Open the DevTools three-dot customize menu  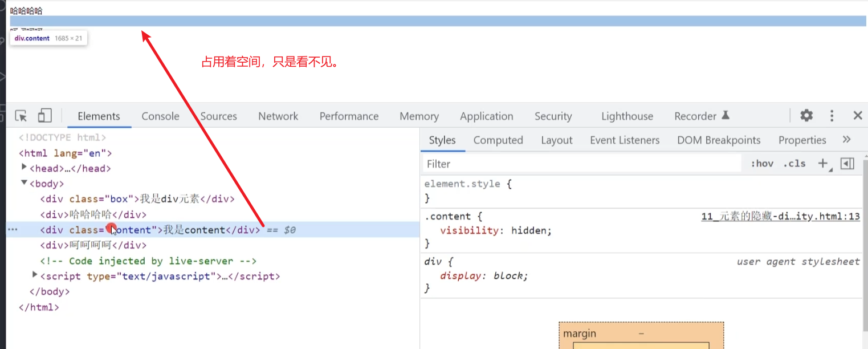[x=832, y=116]
